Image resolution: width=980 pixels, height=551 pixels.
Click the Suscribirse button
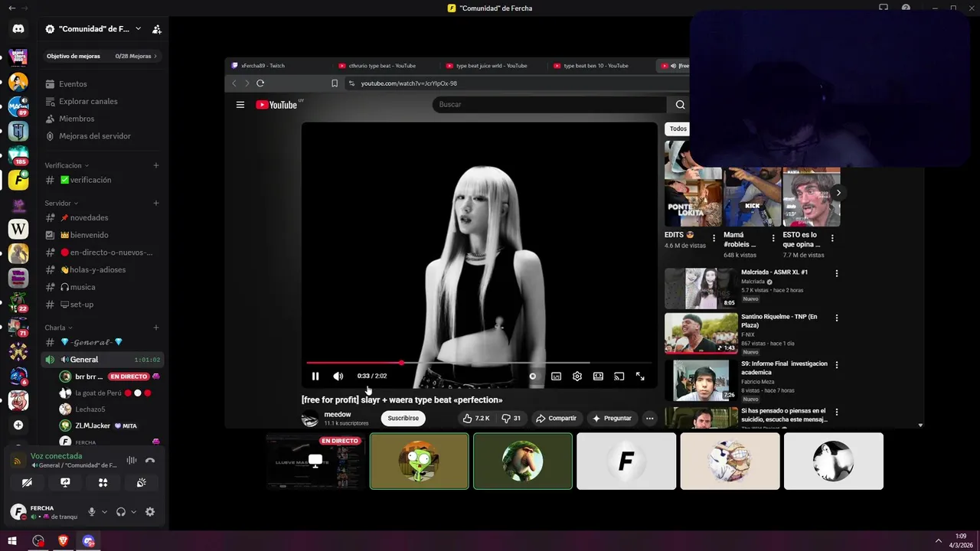click(x=403, y=419)
